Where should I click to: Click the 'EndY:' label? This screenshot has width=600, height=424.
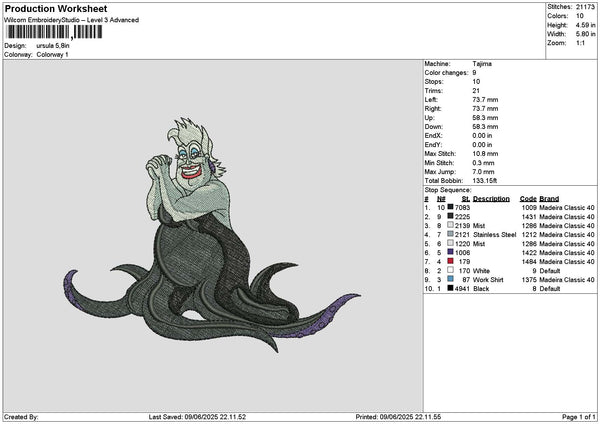[433, 145]
